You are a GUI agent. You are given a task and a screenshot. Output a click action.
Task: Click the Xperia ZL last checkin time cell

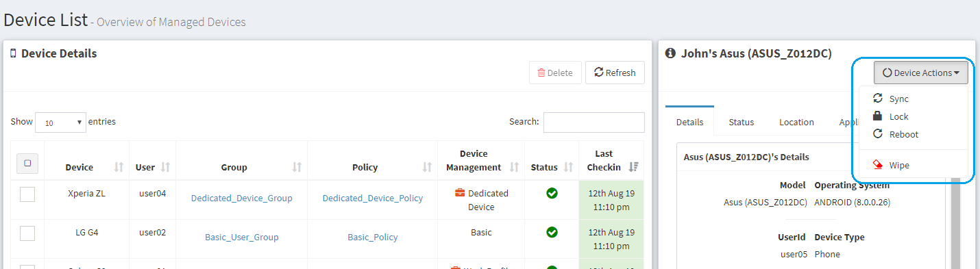[x=611, y=200]
